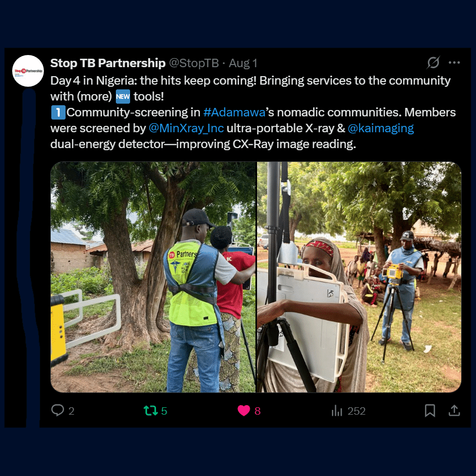Click the Aug 1 timestamp
Viewport: 476px width, 476px height.
[x=243, y=63]
